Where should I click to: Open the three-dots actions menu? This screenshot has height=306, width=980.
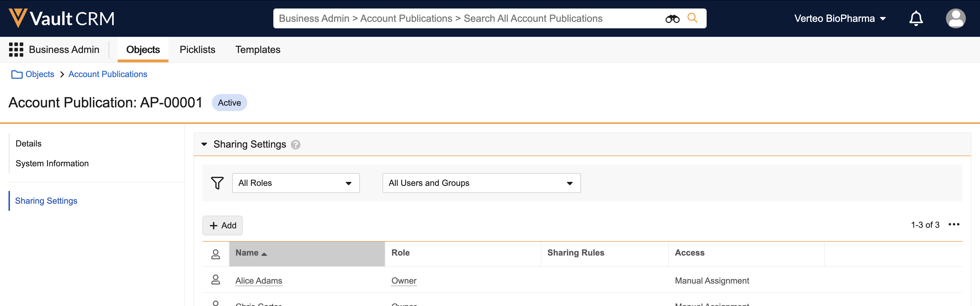point(954,225)
